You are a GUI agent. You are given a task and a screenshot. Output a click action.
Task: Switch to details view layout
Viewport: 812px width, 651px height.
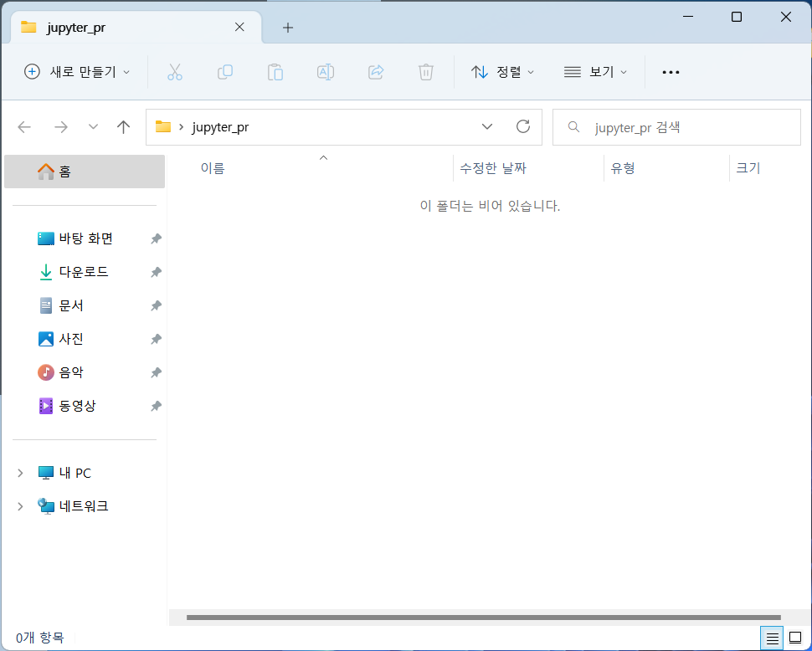[x=771, y=638]
